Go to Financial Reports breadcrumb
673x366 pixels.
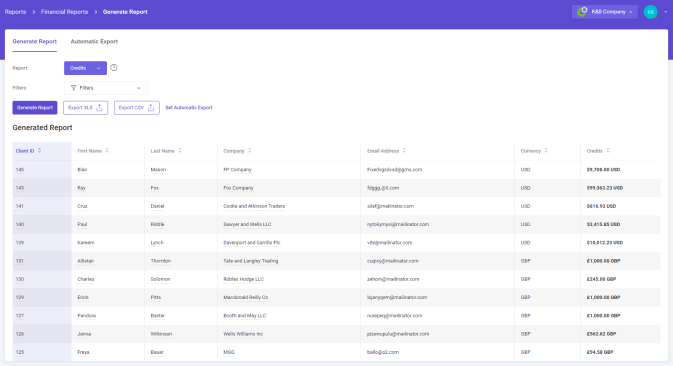point(64,12)
